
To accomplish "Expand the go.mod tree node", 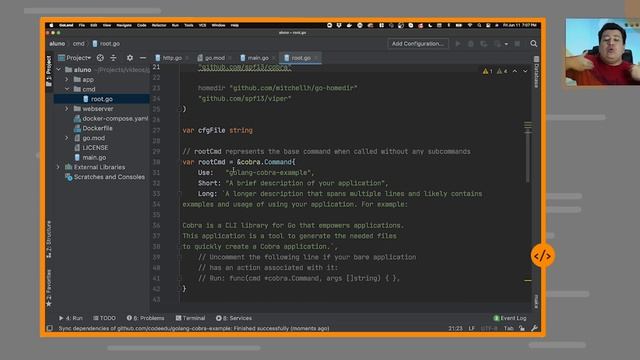I will pyautogui.click(x=67, y=138).
